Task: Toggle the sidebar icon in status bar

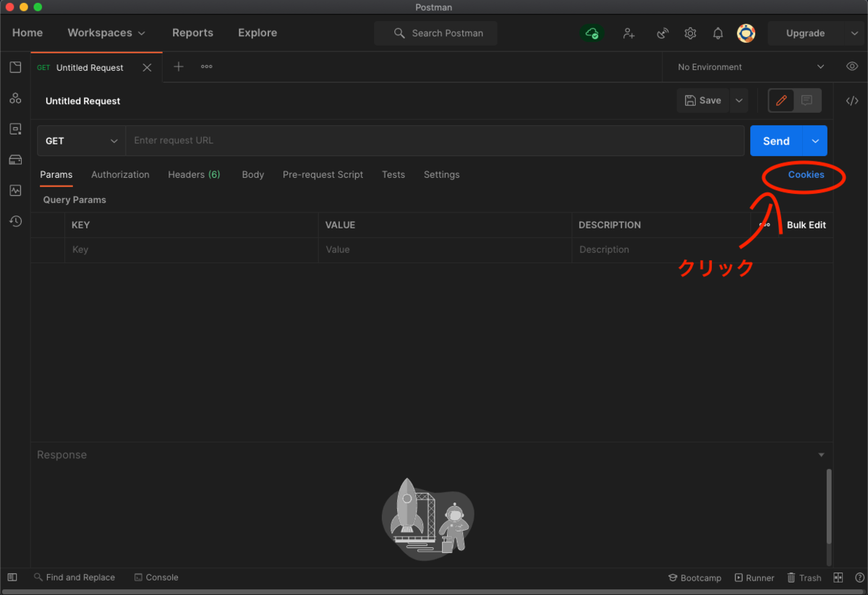Action: (x=12, y=577)
